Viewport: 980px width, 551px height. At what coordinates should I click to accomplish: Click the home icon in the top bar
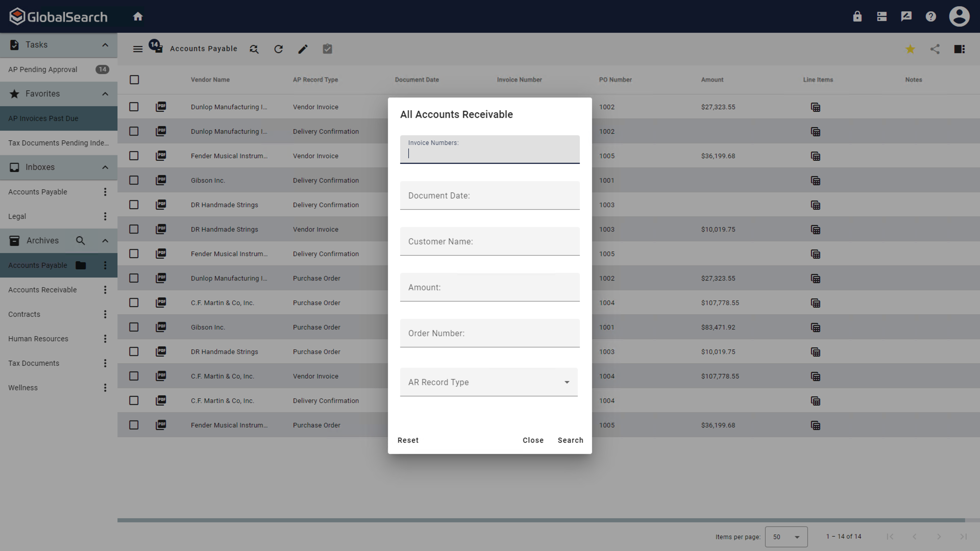tap(138, 16)
